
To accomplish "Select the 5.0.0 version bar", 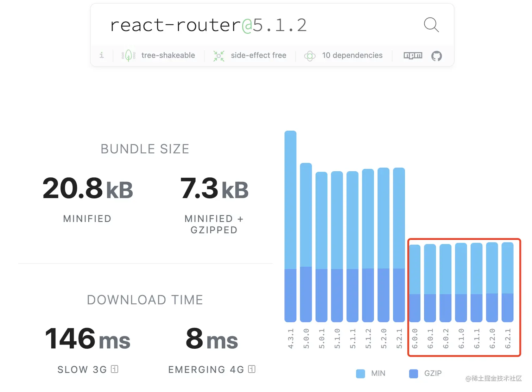I will click(x=306, y=242).
